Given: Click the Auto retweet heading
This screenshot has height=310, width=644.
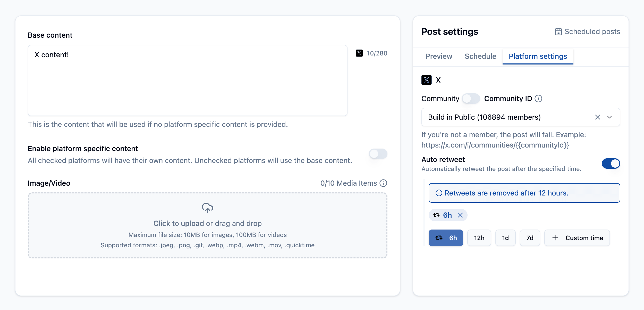Looking at the screenshot, I should point(443,159).
